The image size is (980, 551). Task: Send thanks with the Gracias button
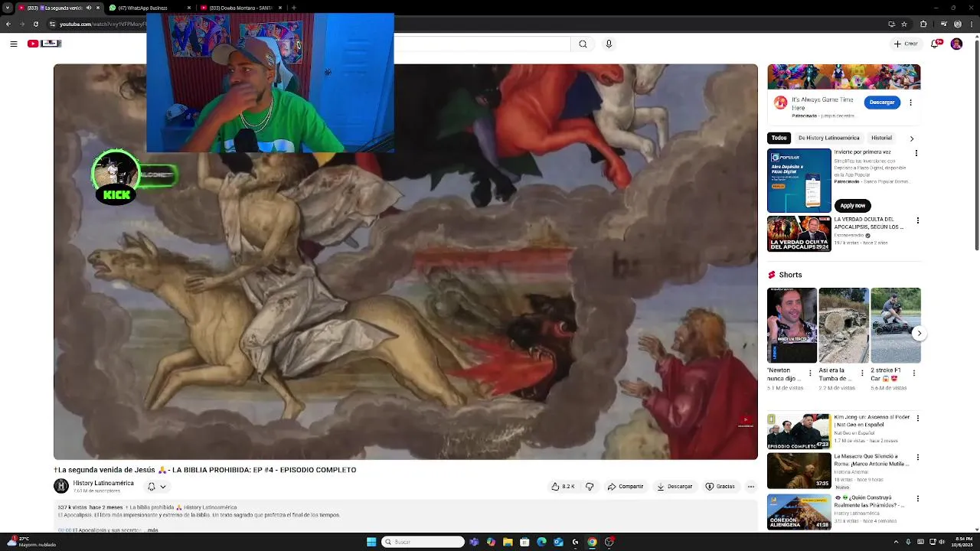pyautogui.click(x=720, y=486)
